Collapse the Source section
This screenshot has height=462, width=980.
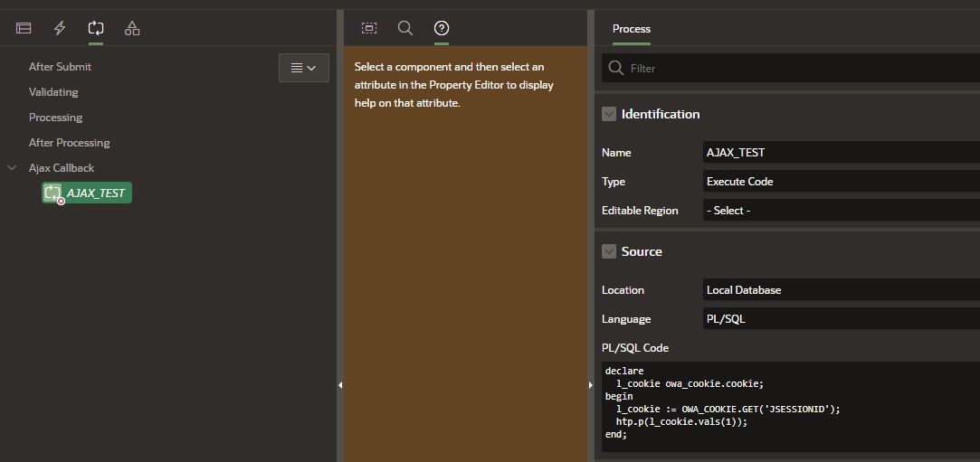[609, 251]
